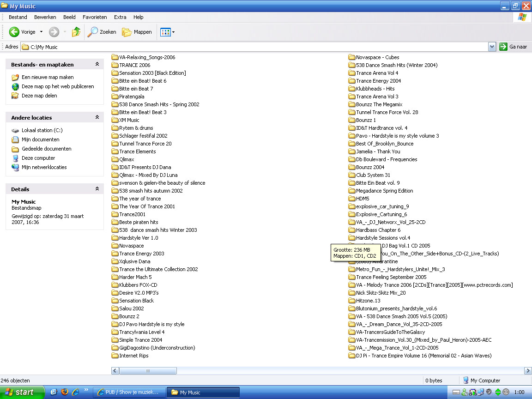Click the green Ga naar arrow
The height and width of the screenshot is (399, 532).
click(503, 47)
